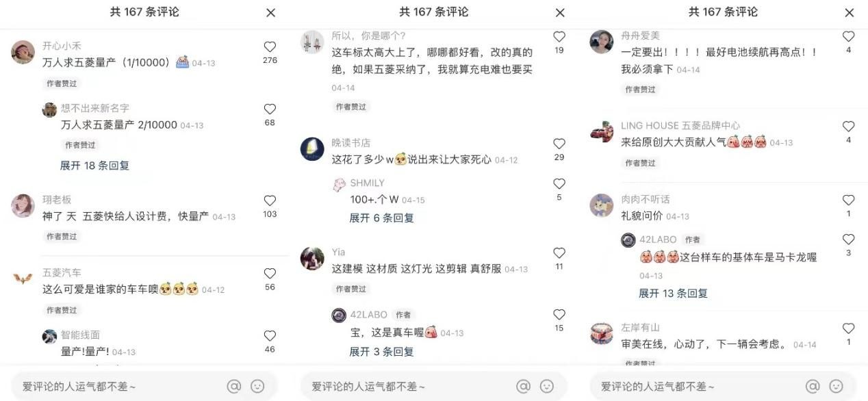Tap heart on LING HOUSE 五菱品牌中心 comment
The height and width of the screenshot is (401, 868).
[x=848, y=126]
